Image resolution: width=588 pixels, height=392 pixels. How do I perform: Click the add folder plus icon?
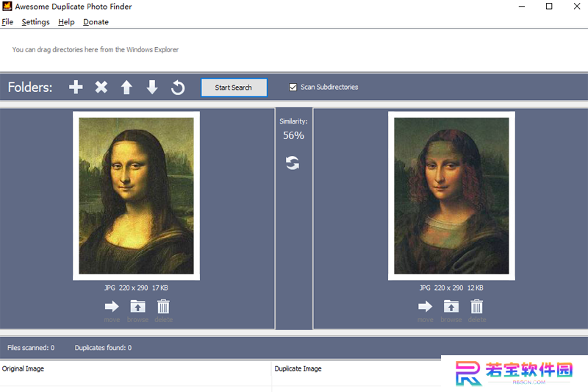pyautogui.click(x=76, y=87)
